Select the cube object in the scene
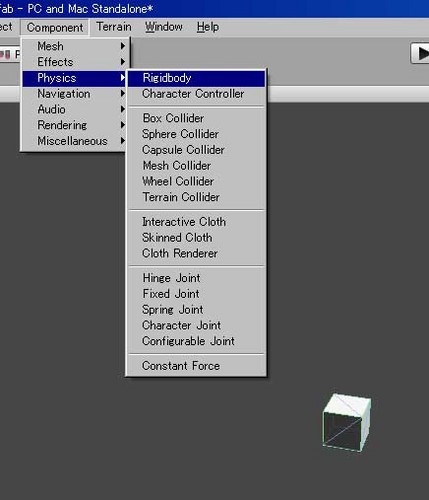This screenshot has height=500, width=429. click(347, 423)
